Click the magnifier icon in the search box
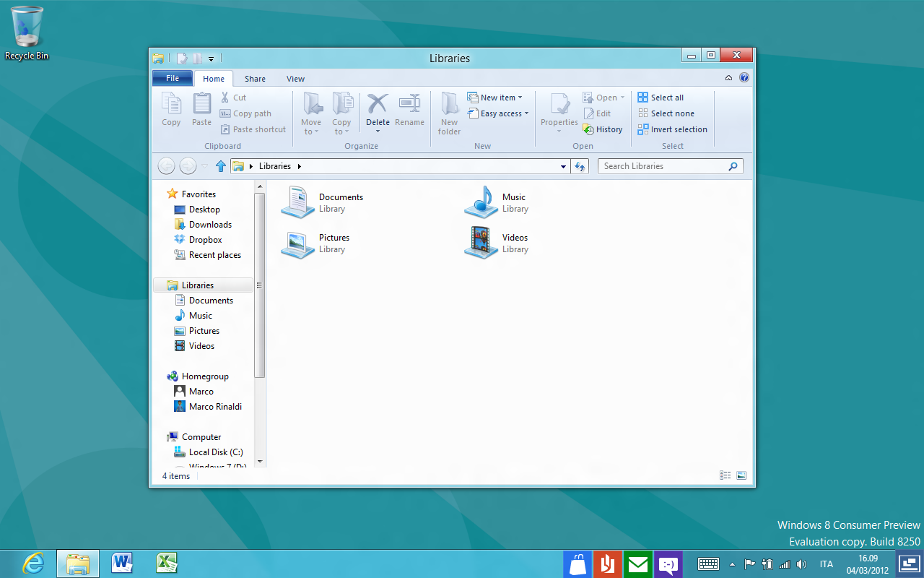The height and width of the screenshot is (578, 924). pos(733,166)
